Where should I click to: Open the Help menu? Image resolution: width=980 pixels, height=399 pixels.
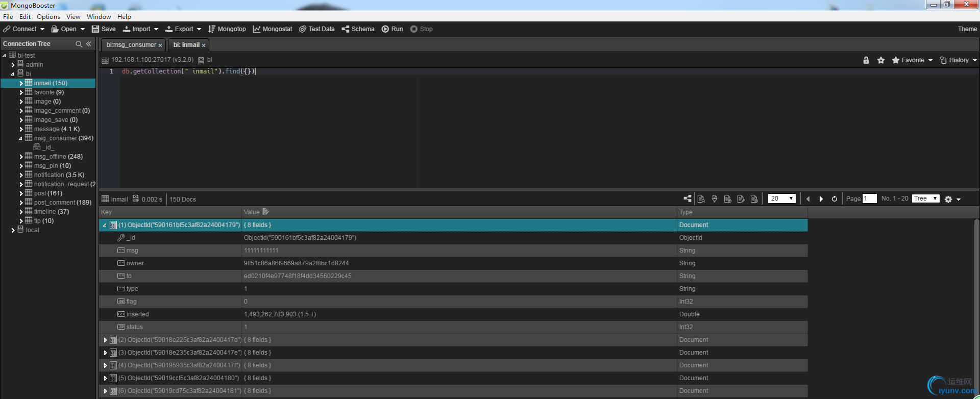tap(124, 16)
